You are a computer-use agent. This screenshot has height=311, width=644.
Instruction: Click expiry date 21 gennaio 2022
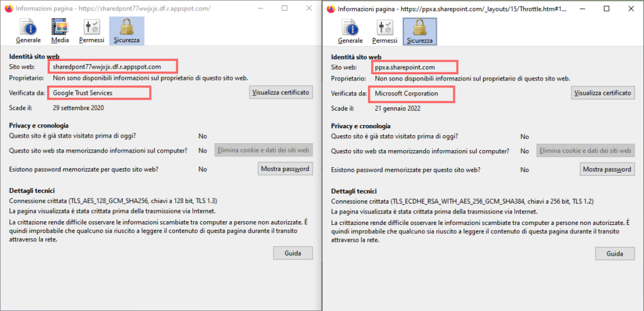pyautogui.click(x=397, y=109)
